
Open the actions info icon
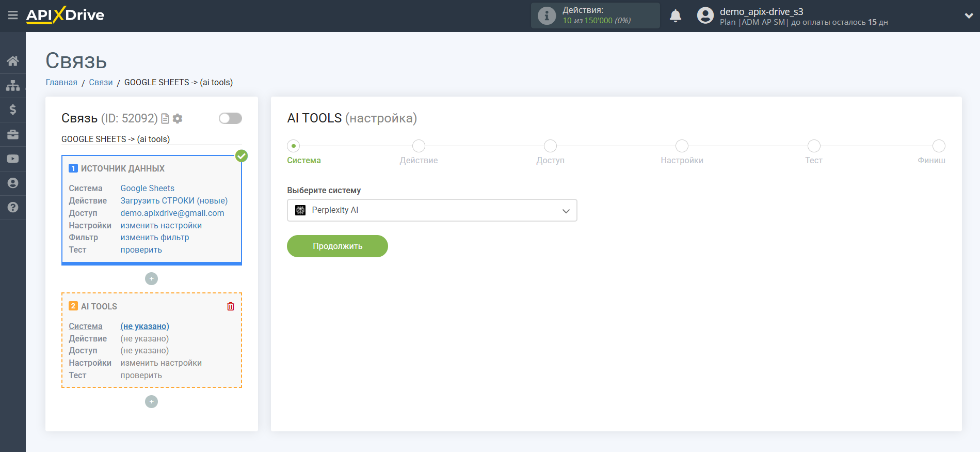pos(547,15)
